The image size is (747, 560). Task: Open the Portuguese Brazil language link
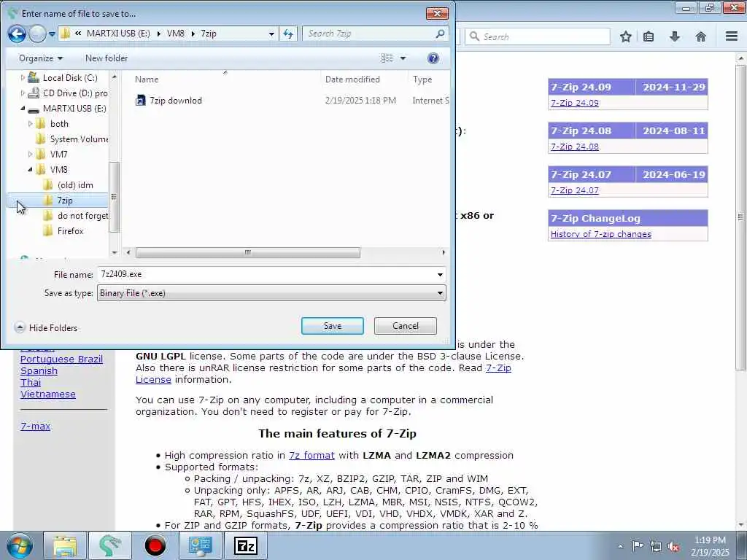[61, 359]
